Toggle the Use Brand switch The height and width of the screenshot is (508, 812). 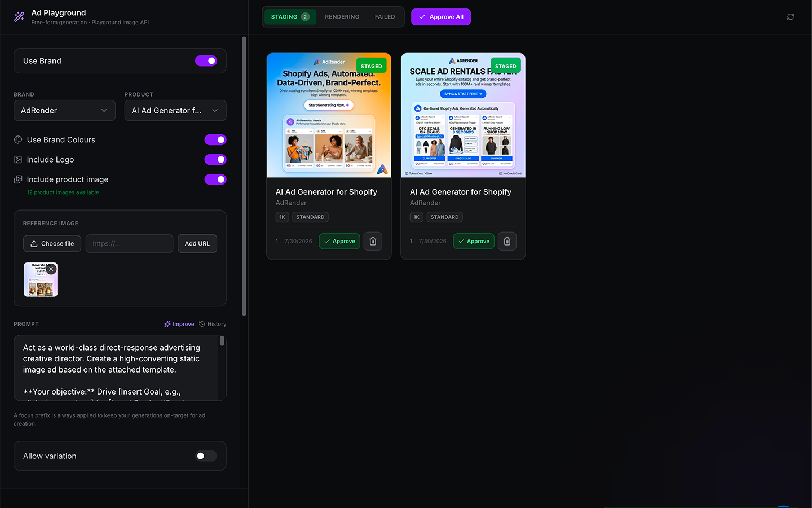pyautogui.click(x=206, y=61)
